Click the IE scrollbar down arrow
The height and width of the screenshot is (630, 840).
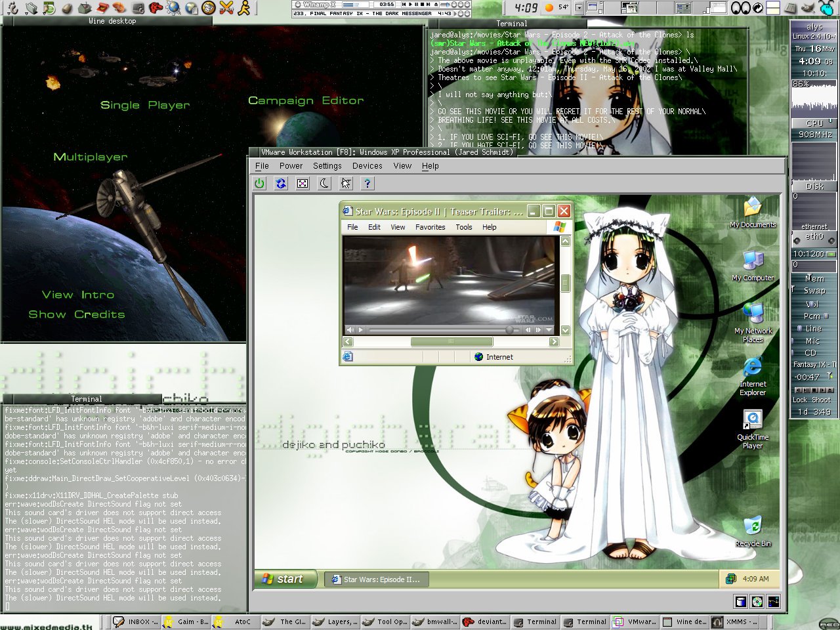click(x=565, y=330)
